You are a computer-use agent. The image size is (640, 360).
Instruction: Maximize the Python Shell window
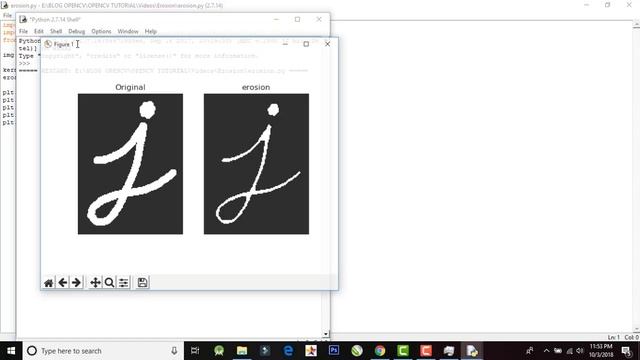click(x=298, y=19)
